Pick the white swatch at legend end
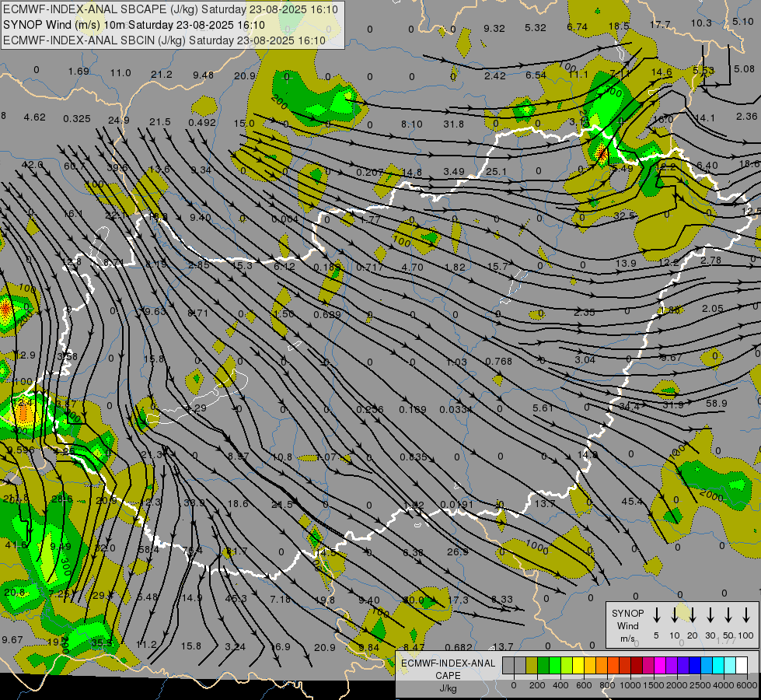 742,666
